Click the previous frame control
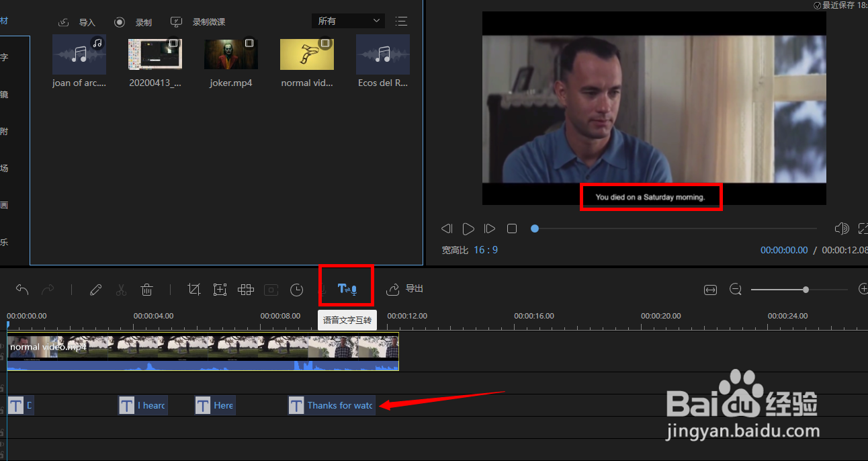Screen dimensions: 868x461 pos(447,229)
